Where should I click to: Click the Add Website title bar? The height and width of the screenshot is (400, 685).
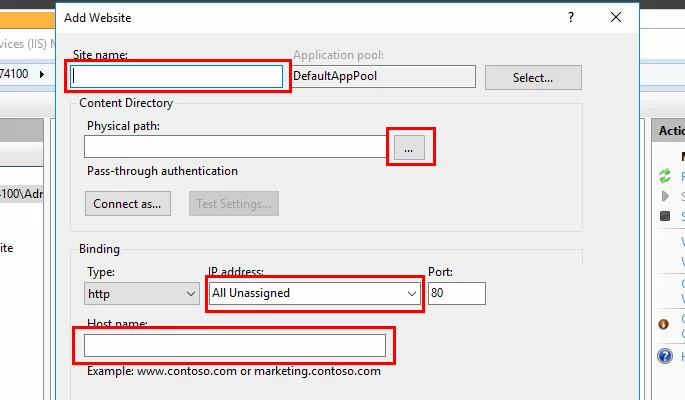coord(300,17)
